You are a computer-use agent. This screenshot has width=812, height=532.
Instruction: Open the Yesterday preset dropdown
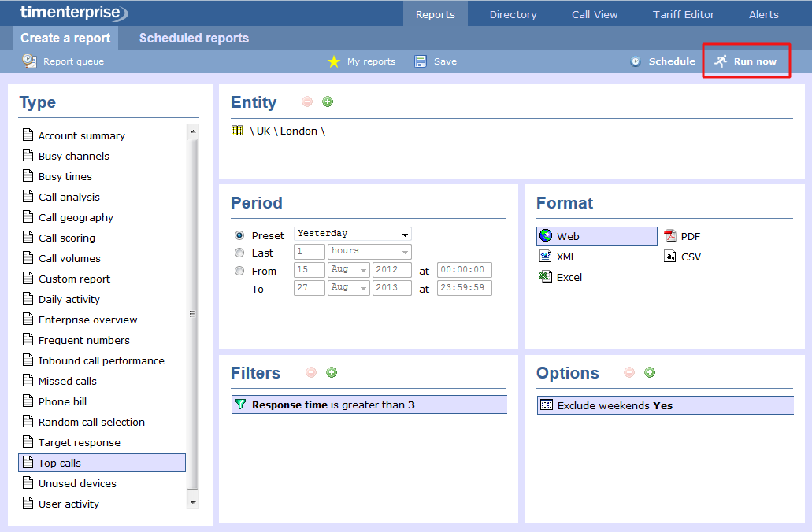coord(353,234)
